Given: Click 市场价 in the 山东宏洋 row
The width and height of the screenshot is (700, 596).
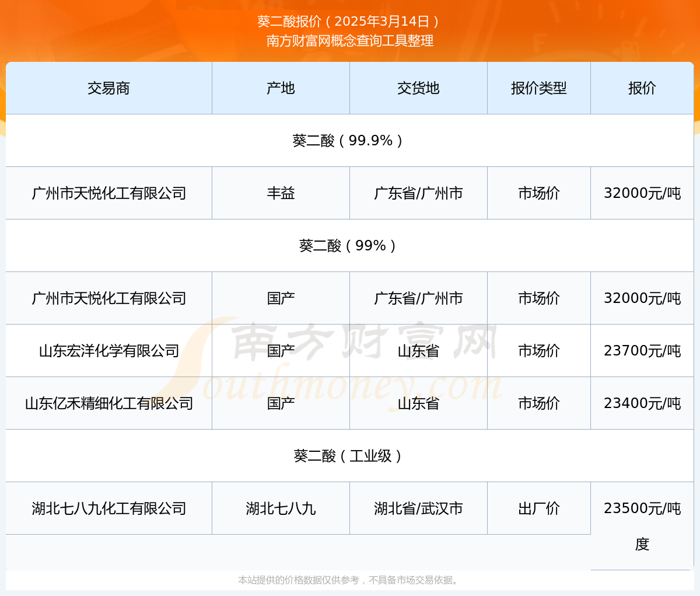Looking at the screenshot, I should 539,351.
